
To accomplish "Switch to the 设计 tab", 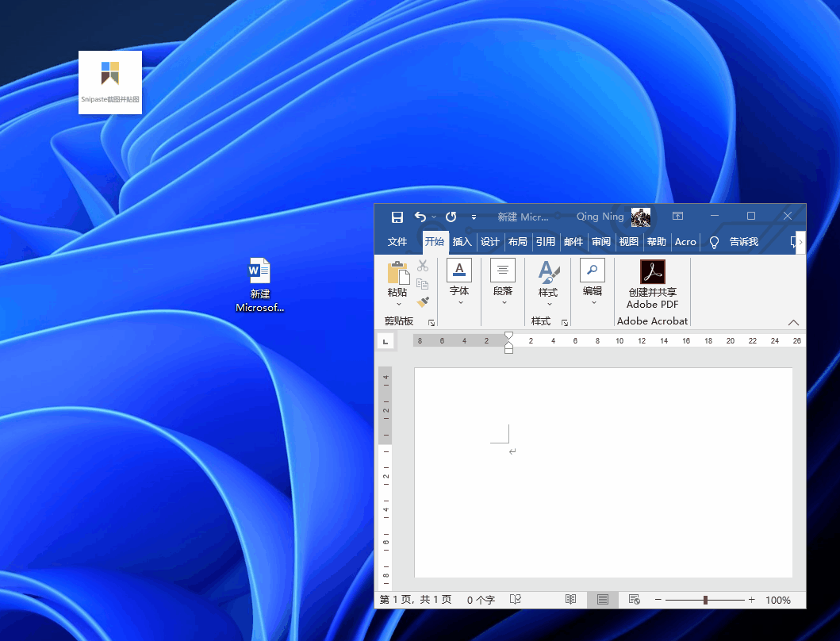I will 489,242.
